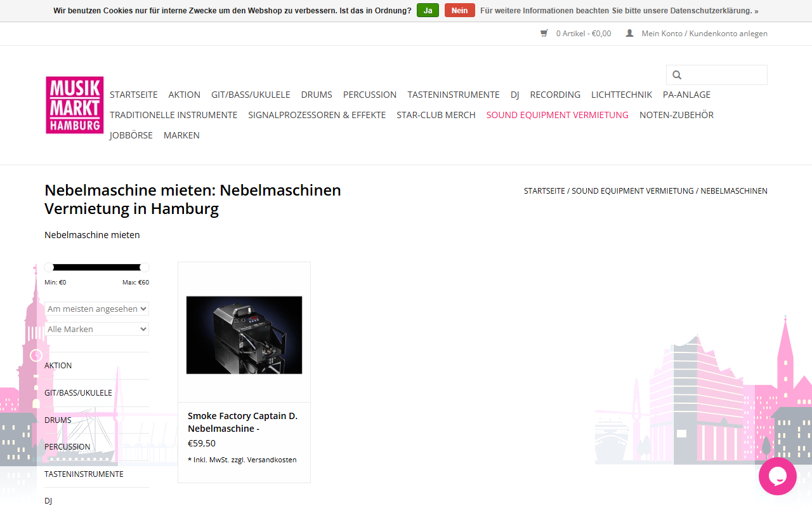This screenshot has height=508, width=812.
Task: Click STARTSEITE in the breadcrumb
Action: click(x=544, y=191)
